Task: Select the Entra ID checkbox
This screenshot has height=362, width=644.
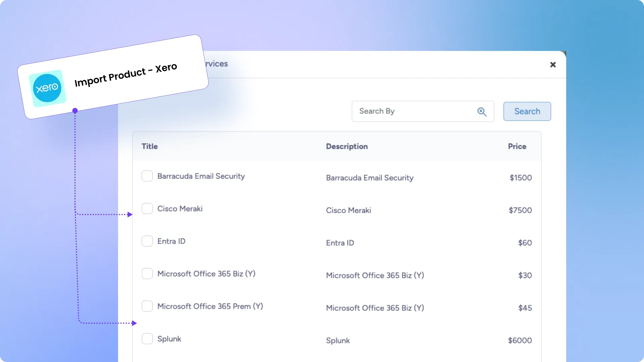Action: click(147, 241)
